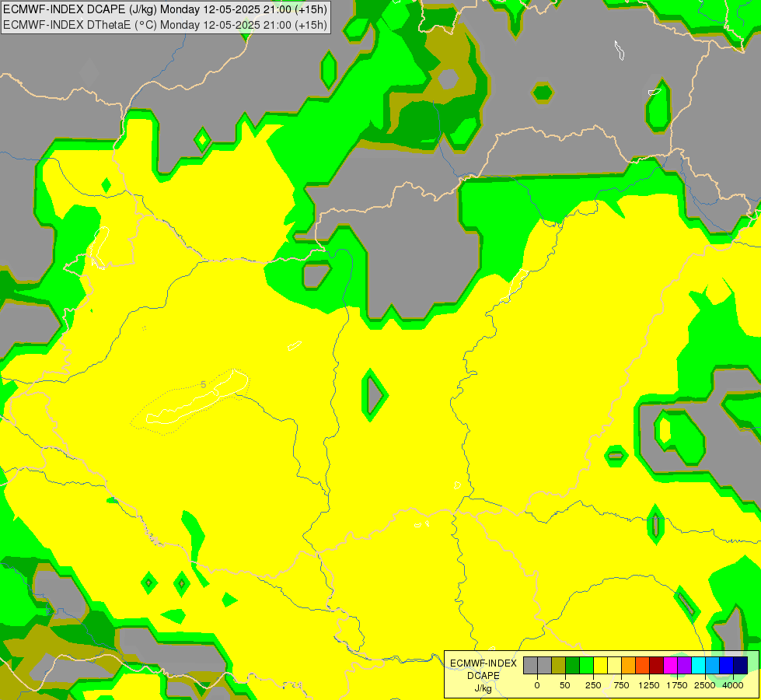Pick the dark red swatch after 1250
761x700 pixels.
(x=657, y=665)
